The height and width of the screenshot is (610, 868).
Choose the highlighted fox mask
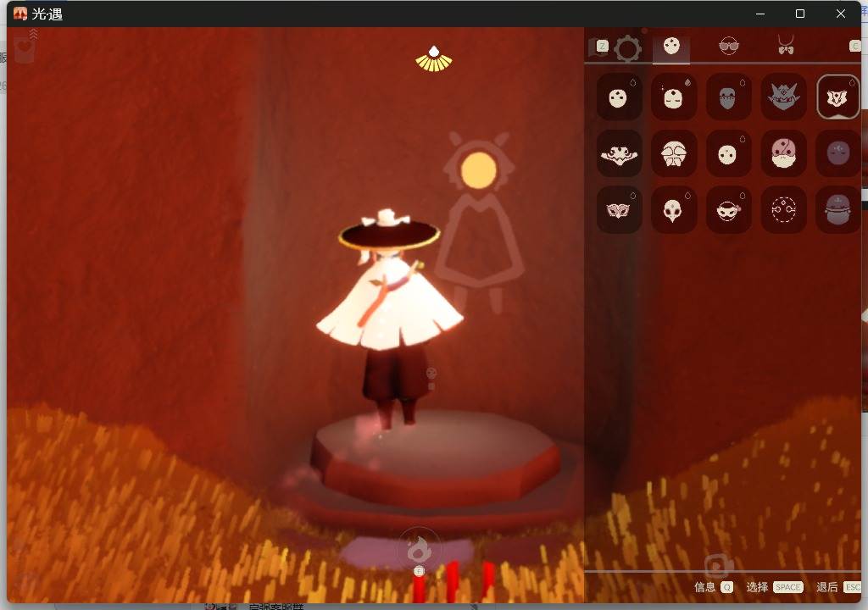click(838, 97)
